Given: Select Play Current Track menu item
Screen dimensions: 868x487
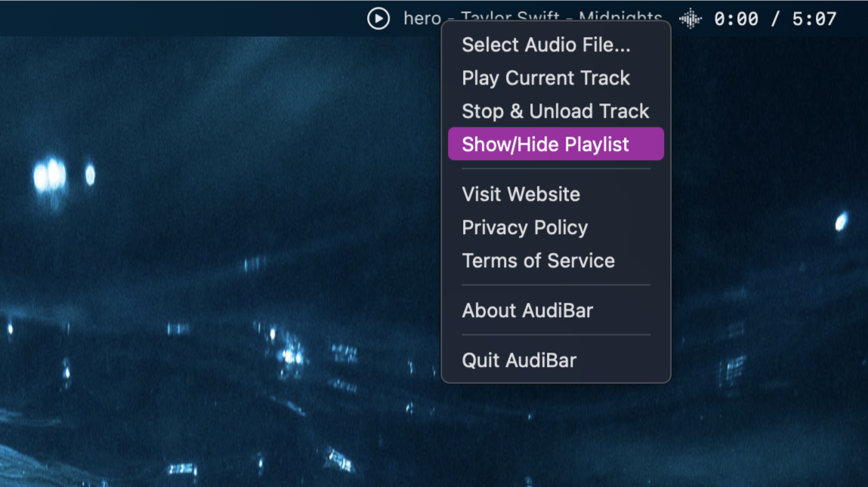Looking at the screenshot, I should [x=545, y=78].
